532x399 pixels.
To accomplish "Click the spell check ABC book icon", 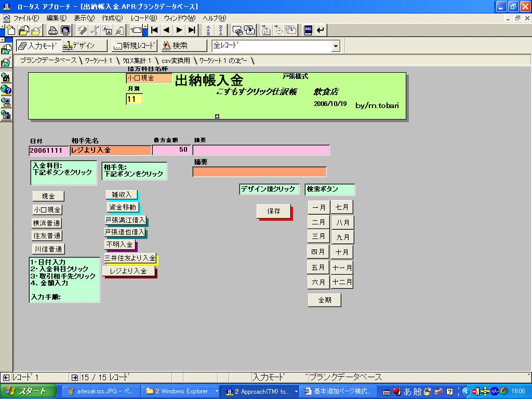I will pos(308,30).
